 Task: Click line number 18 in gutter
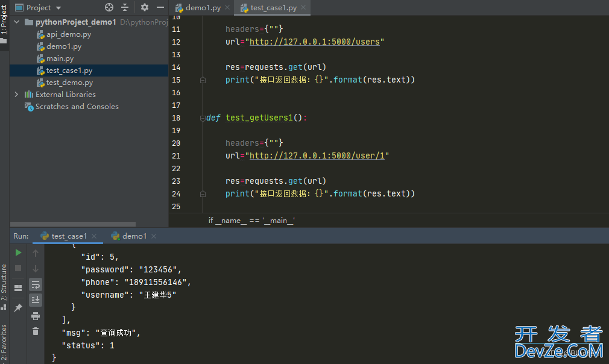click(x=176, y=118)
